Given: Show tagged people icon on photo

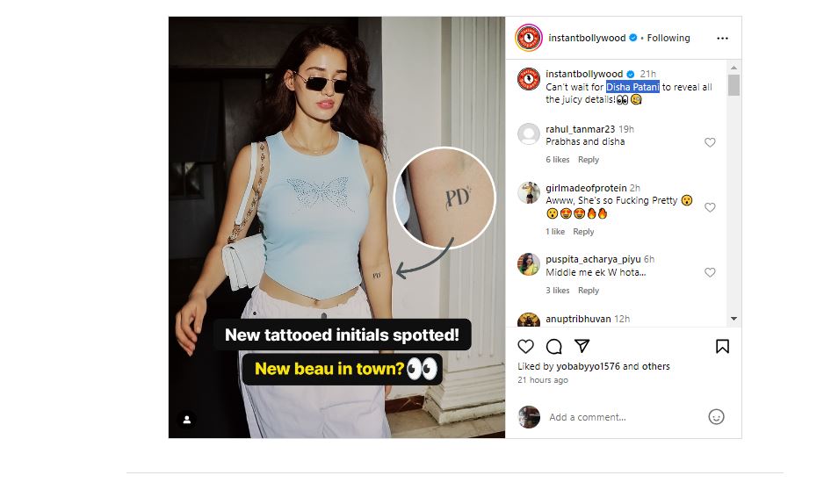Looking at the screenshot, I should pyautogui.click(x=186, y=420).
